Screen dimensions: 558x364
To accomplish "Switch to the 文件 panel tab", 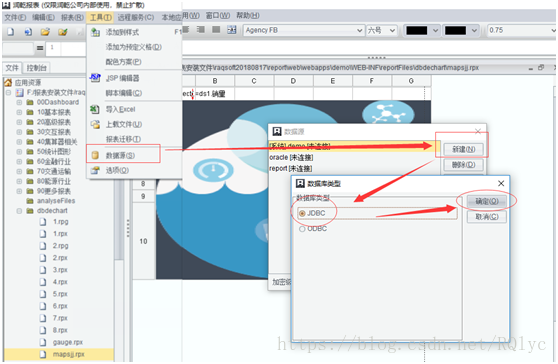I will point(12,68).
